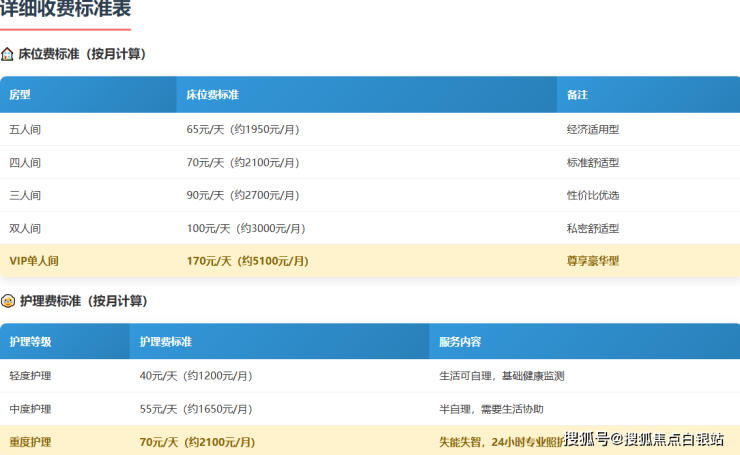Image resolution: width=740 pixels, height=455 pixels.
Task: Click the 备注 column header
Action: [x=648, y=94]
